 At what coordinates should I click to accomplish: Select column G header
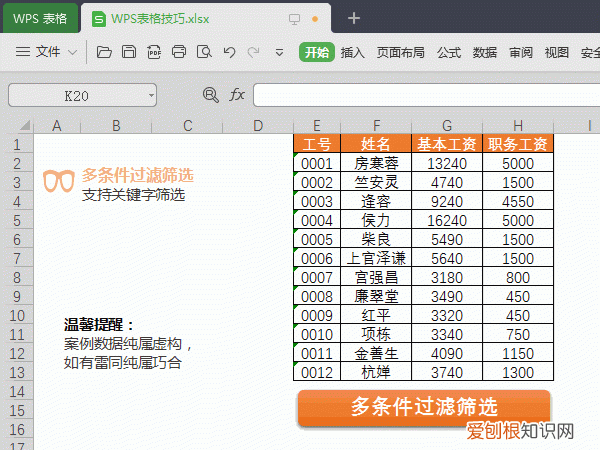click(x=447, y=126)
